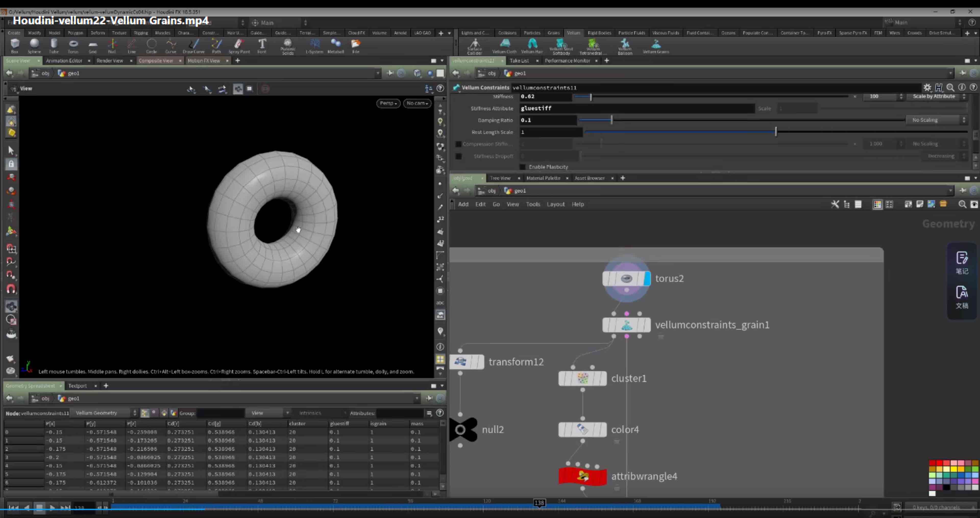
Task: Click the Rest Length Scale slider
Action: [x=776, y=132]
